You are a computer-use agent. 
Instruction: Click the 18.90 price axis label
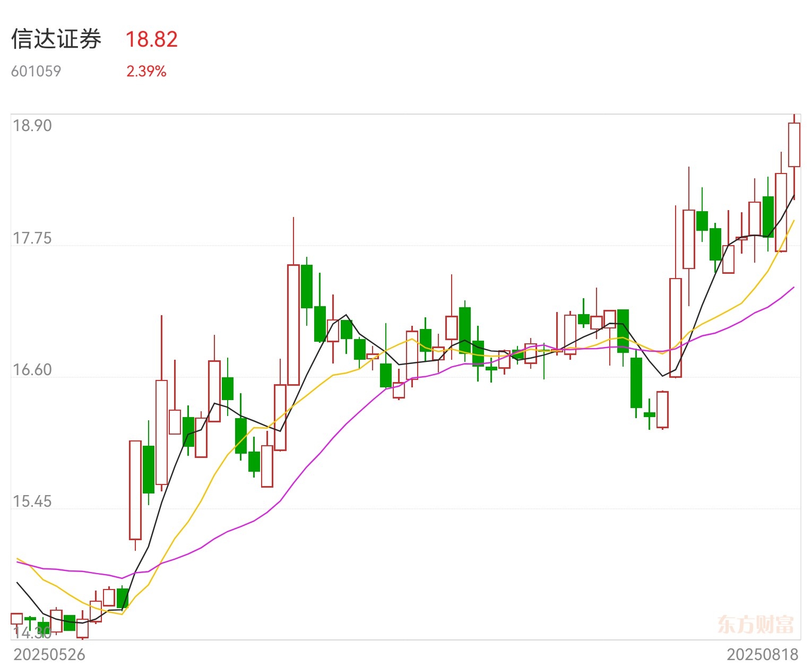click(x=32, y=126)
